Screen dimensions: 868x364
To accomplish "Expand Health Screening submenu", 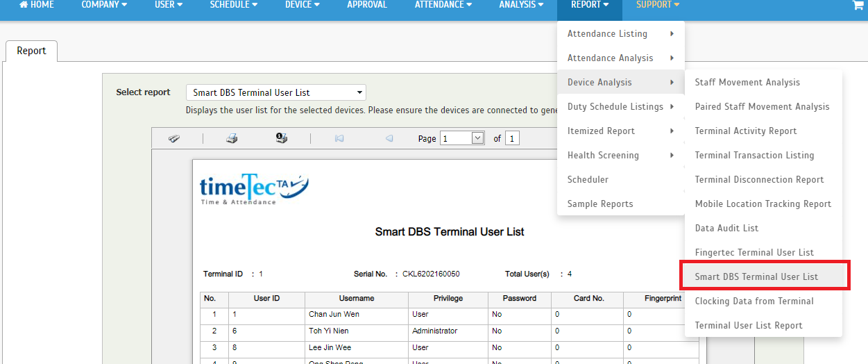I will tap(621, 155).
